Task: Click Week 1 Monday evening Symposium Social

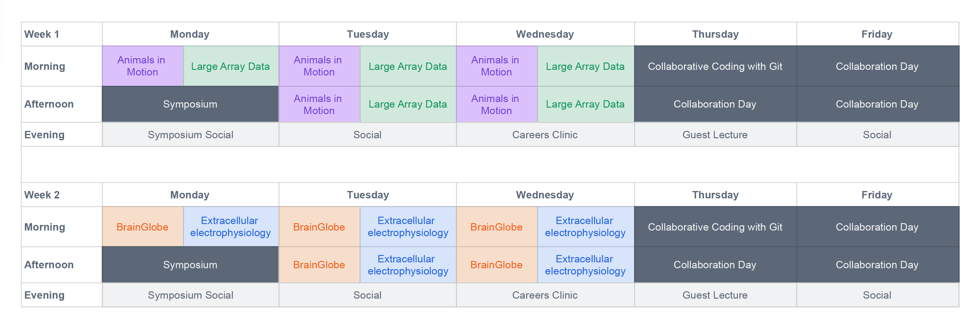Action: [x=190, y=135]
